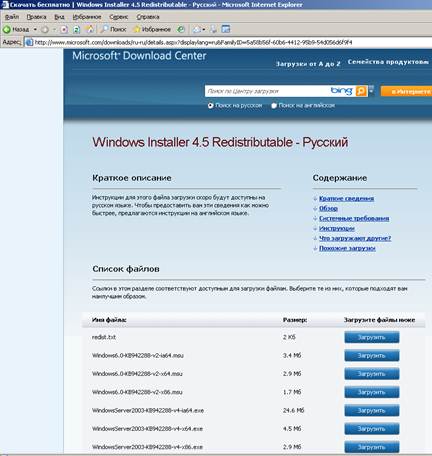Go to the Home page icon

click(90, 30)
